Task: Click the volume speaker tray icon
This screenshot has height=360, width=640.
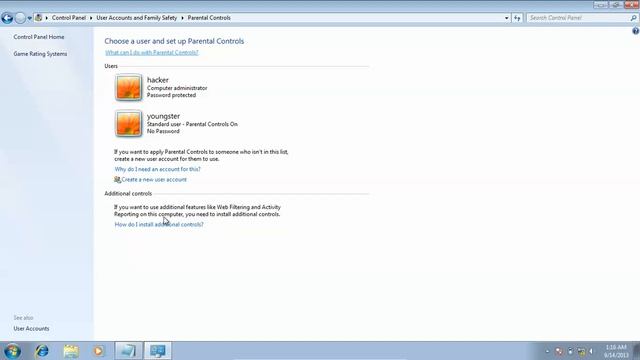Action: click(x=591, y=351)
